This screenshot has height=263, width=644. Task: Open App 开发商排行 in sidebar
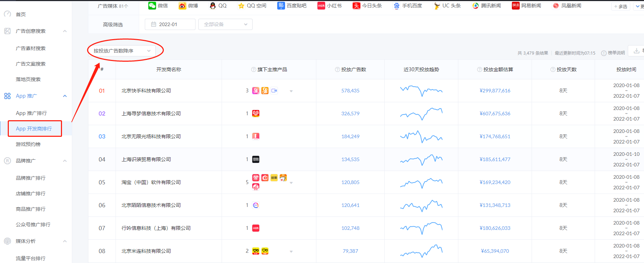click(34, 129)
